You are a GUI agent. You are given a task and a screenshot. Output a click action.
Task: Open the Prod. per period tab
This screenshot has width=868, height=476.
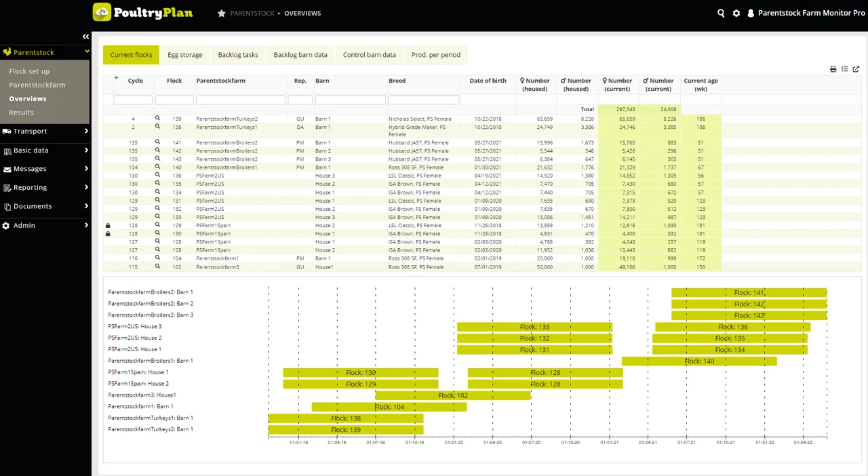pyautogui.click(x=435, y=55)
